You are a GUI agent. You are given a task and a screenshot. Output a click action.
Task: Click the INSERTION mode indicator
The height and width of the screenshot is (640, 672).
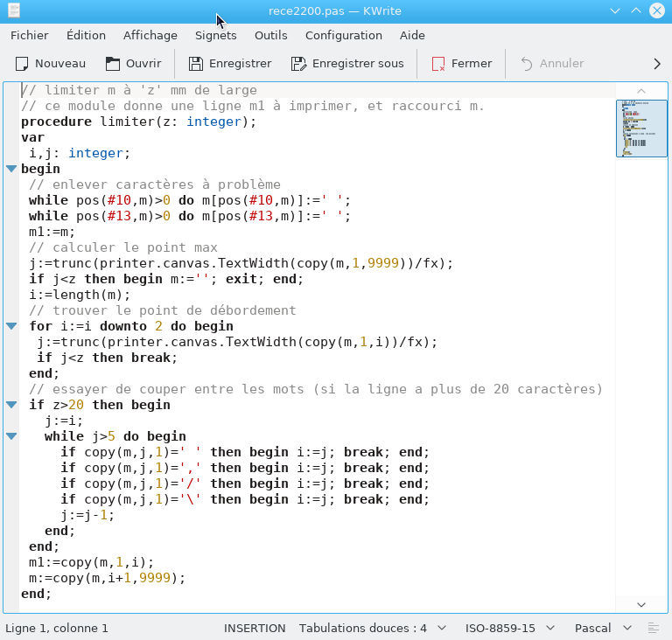pos(255,628)
